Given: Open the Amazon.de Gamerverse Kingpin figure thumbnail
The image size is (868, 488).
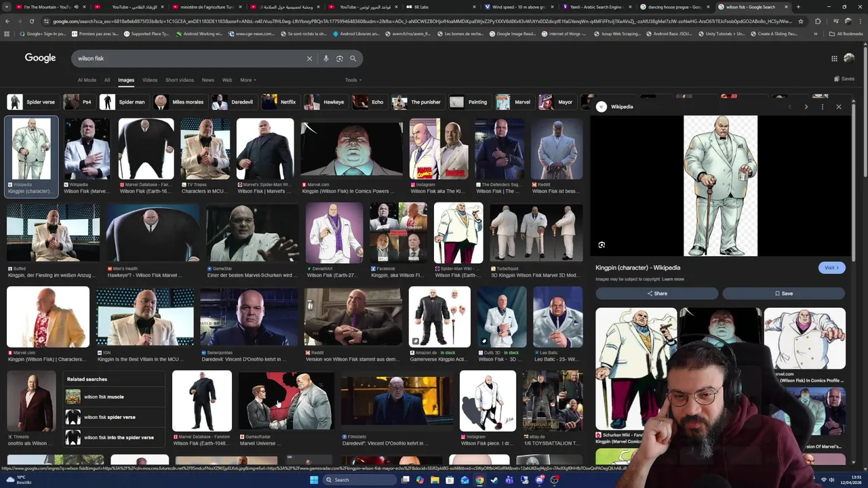Looking at the screenshot, I should (439, 317).
